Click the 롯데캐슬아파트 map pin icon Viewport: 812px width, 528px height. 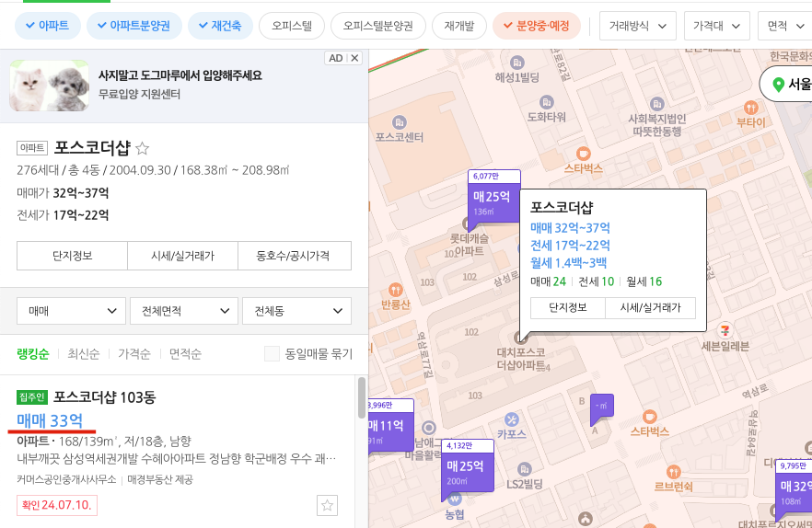[468, 224]
